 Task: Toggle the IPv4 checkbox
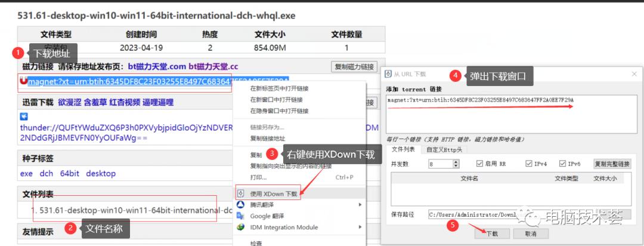click(x=529, y=164)
